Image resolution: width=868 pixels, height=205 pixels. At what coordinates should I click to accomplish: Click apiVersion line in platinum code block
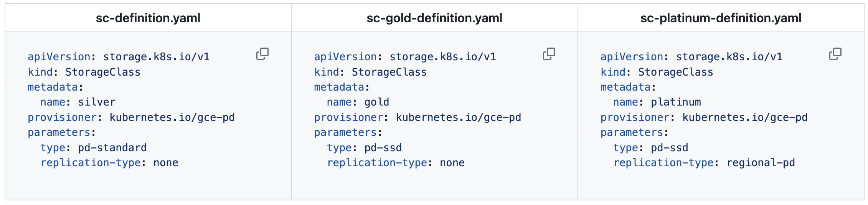tap(691, 57)
